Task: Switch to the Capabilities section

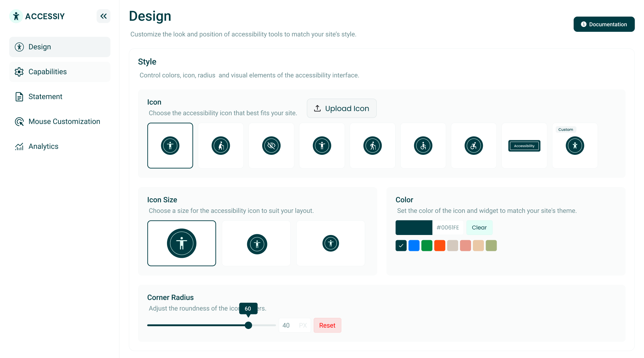Action: (x=47, y=72)
